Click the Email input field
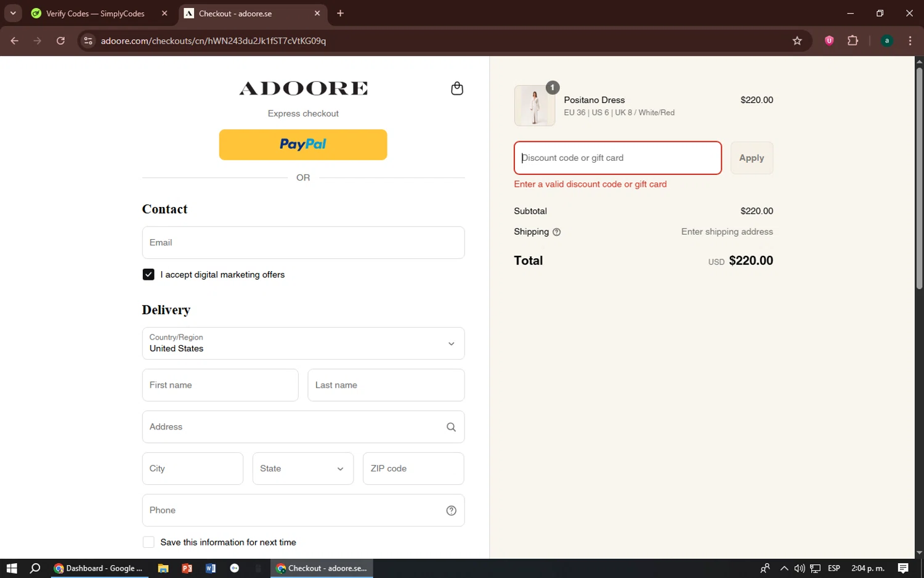The width and height of the screenshot is (924, 578). [303, 243]
